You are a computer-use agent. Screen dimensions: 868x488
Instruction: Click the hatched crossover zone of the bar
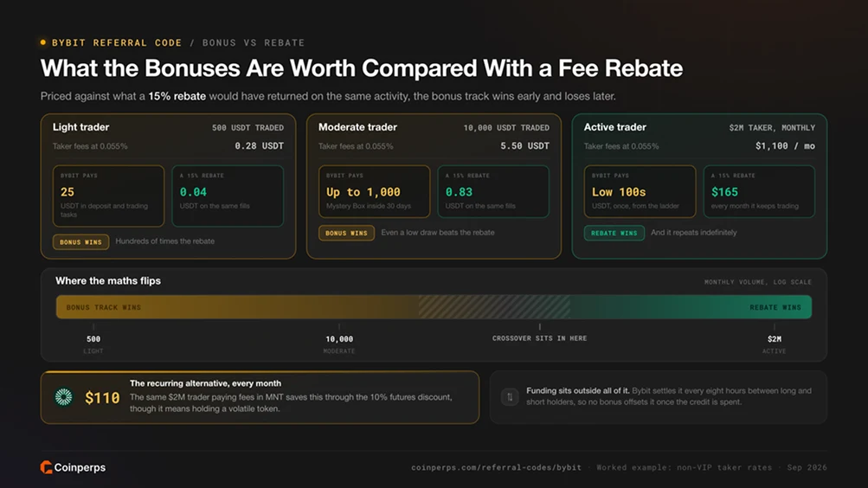pyautogui.click(x=494, y=307)
